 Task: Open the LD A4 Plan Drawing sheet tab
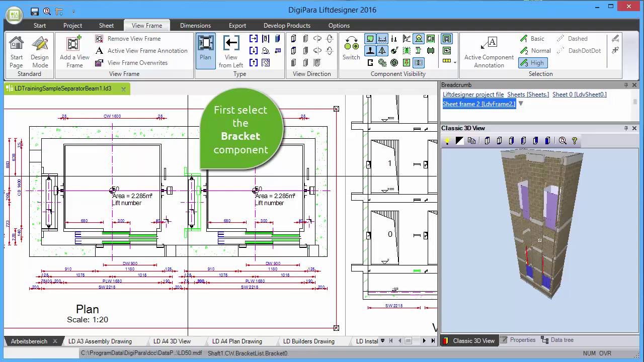click(237, 341)
